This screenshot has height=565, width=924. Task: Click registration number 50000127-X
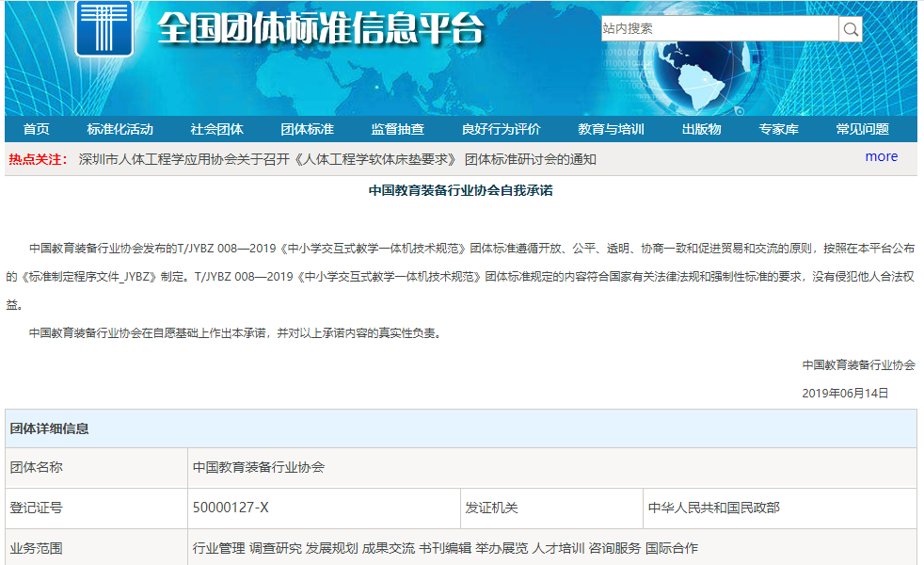[x=231, y=508]
